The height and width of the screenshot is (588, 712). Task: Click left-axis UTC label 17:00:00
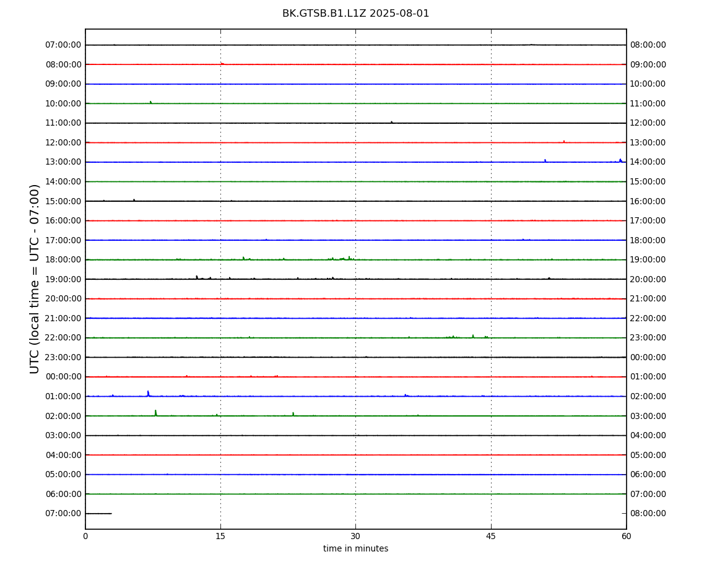click(x=63, y=240)
